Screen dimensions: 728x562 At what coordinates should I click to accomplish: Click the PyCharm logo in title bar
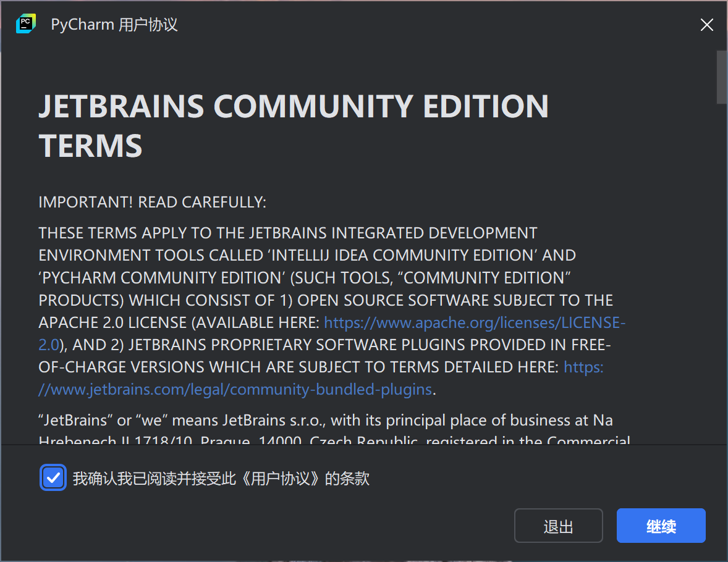(x=26, y=24)
